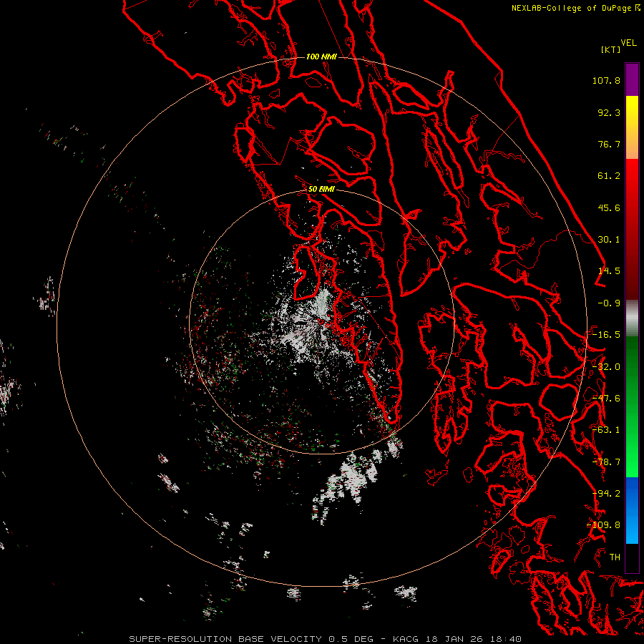Click the TH legend label

615,557
